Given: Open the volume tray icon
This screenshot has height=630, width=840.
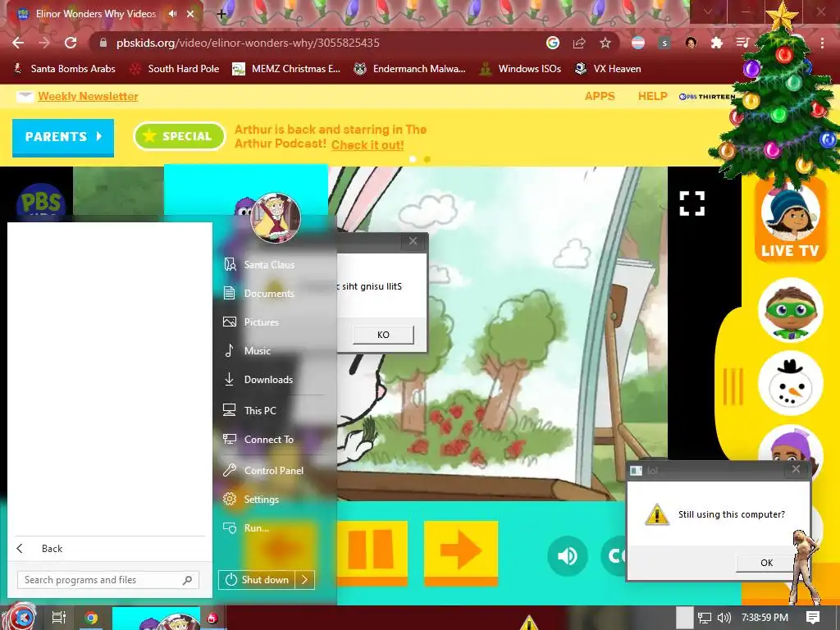Looking at the screenshot, I should (x=724, y=618).
